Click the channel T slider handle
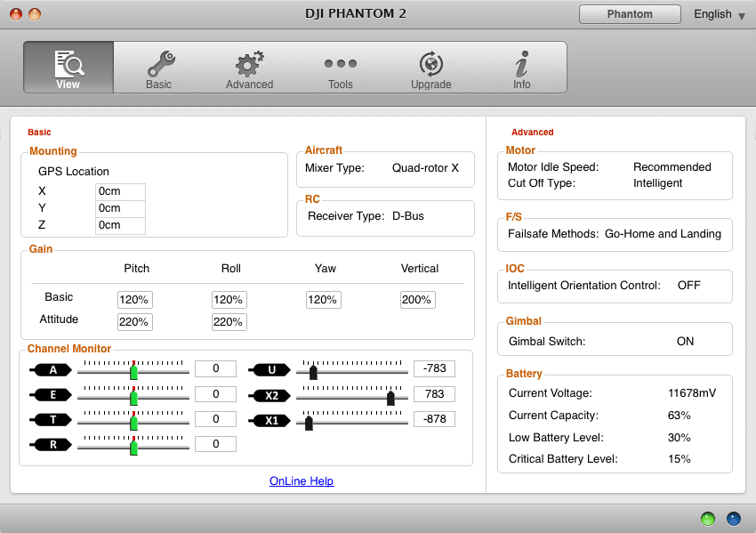The height and width of the screenshot is (533, 756). pos(133,422)
